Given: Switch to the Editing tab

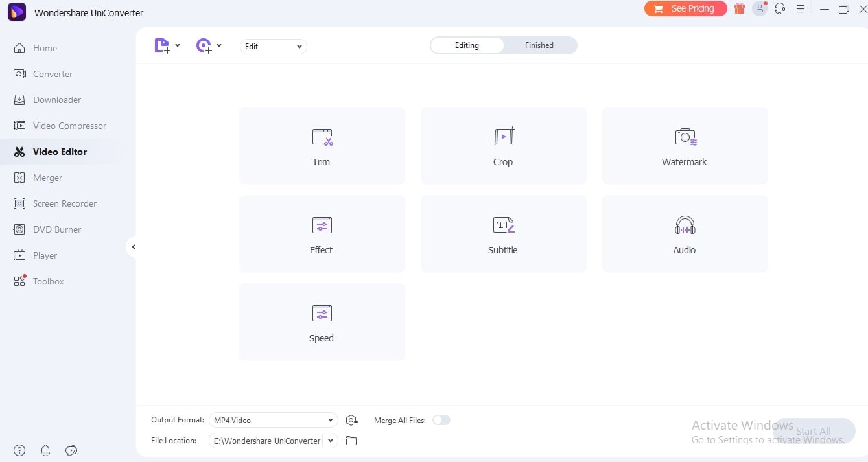Looking at the screenshot, I should click(467, 45).
